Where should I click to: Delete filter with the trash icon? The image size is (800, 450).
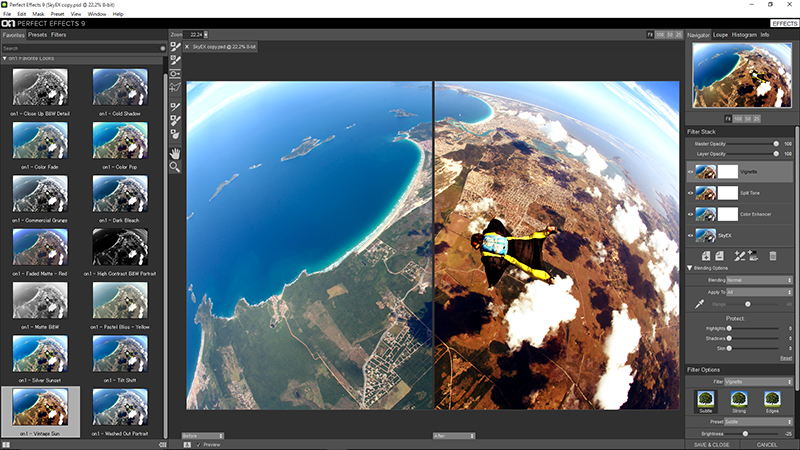pos(773,256)
